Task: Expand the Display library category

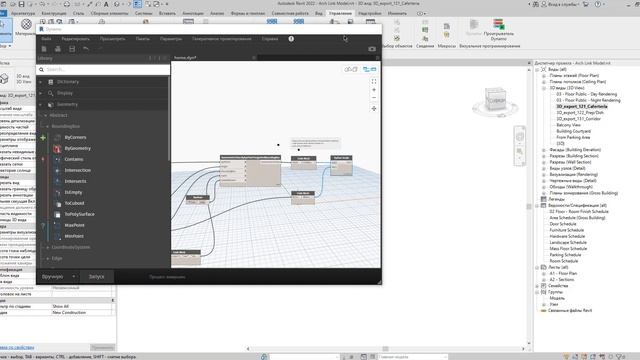Action: point(40,93)
